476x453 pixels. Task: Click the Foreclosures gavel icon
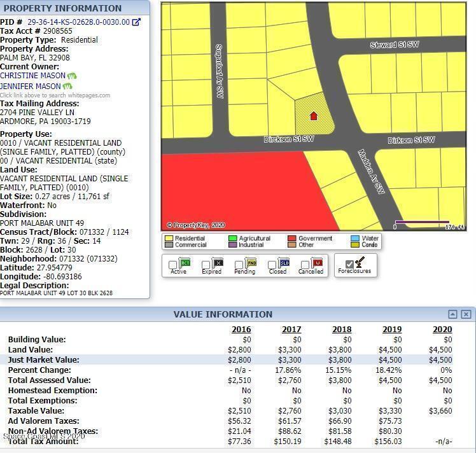tap(360, 262)
